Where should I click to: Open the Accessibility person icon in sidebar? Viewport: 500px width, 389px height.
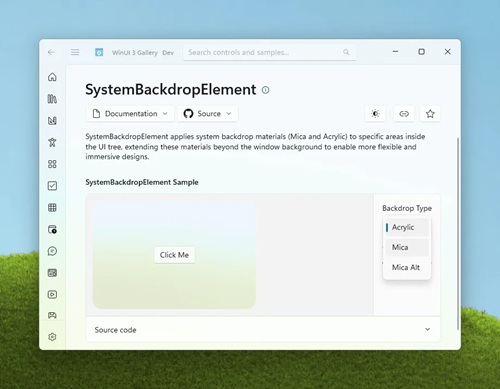(52, 142)
